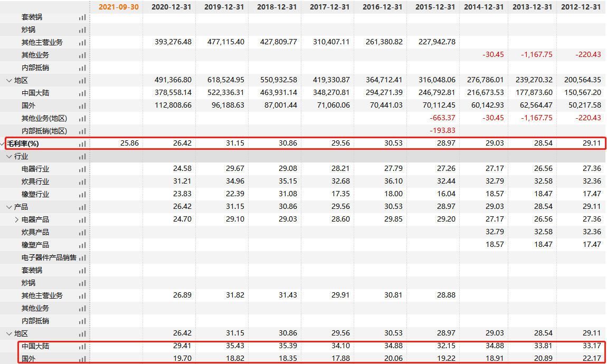Chart icon of 中国大陆 row showing 29.41
Screen dimensions: 607x364
82,346
